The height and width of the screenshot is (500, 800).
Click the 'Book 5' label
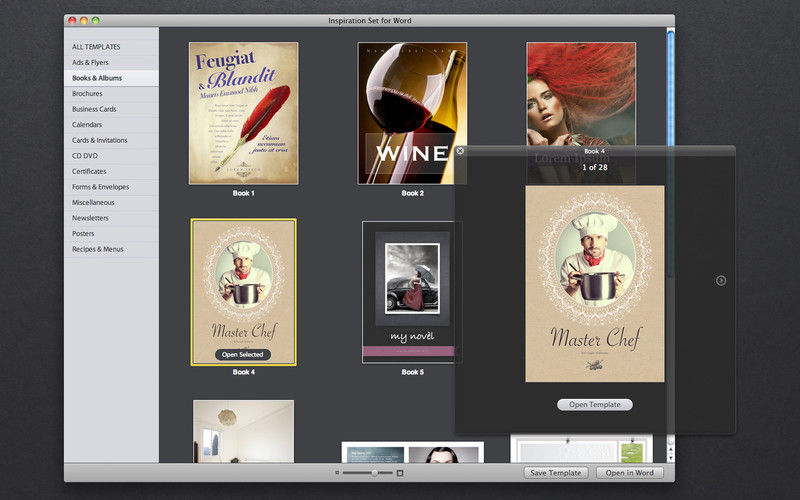[x=412, y=372]
